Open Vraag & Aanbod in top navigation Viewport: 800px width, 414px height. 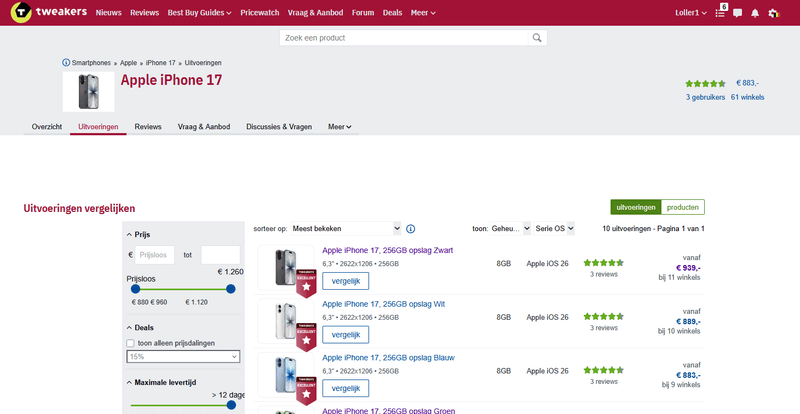point(315,13)
